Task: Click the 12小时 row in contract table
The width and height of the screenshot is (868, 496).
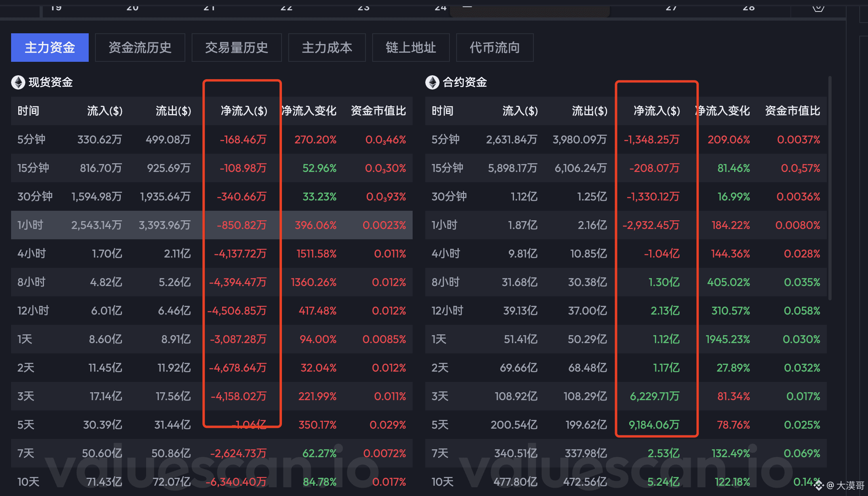Action: click(x=447, y=311)
